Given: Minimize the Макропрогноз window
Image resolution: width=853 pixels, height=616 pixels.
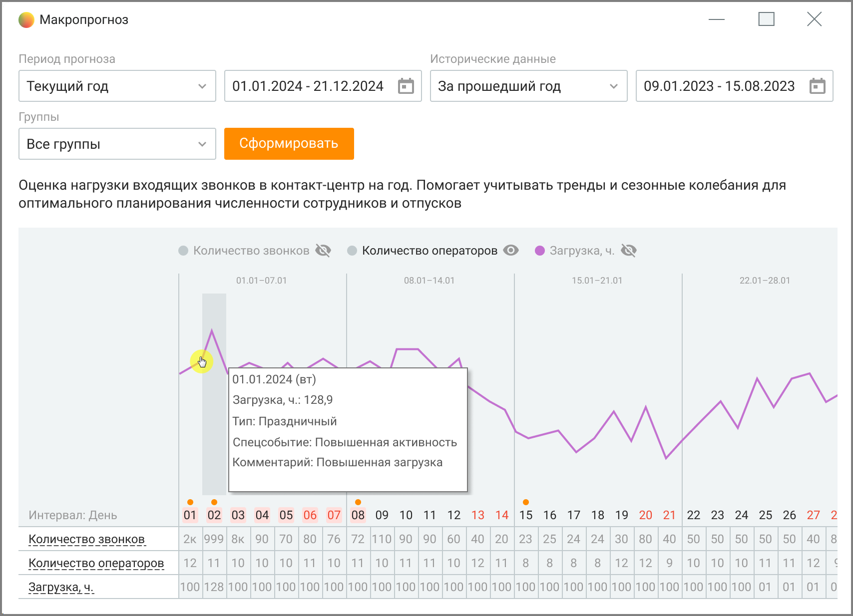Looking at the screenshot, I should 717,19.
